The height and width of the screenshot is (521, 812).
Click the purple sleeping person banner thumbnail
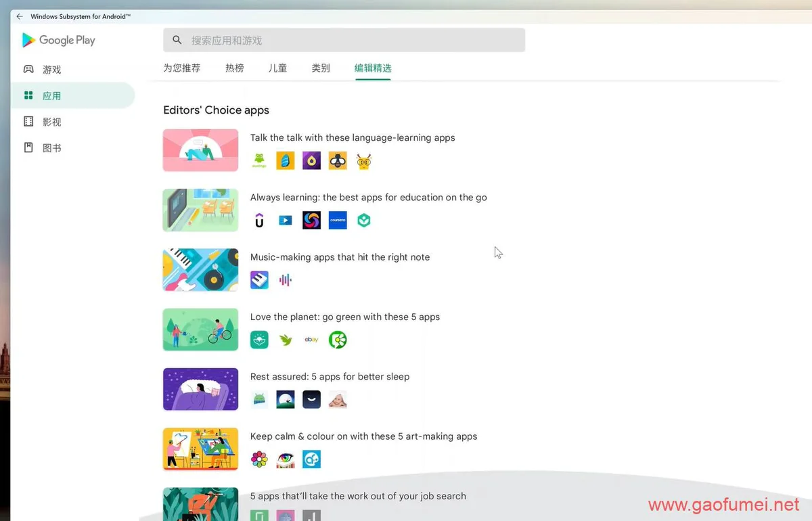pos(200,389)
